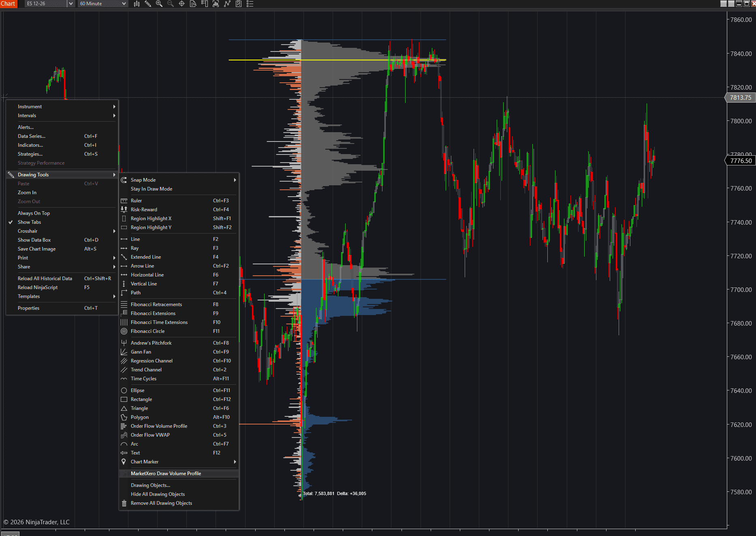Toggle Always On Top
Image resolution: width=756 pixels, height=536 pixels.
62,213
